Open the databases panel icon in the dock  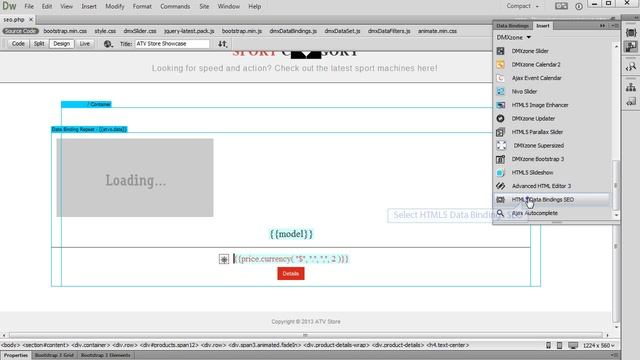point(631,32)
